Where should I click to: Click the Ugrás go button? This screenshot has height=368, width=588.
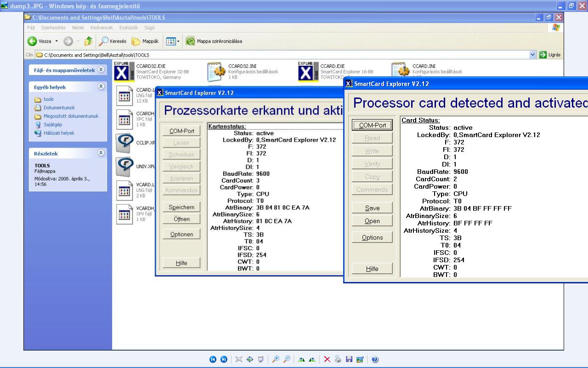[550, 55]
